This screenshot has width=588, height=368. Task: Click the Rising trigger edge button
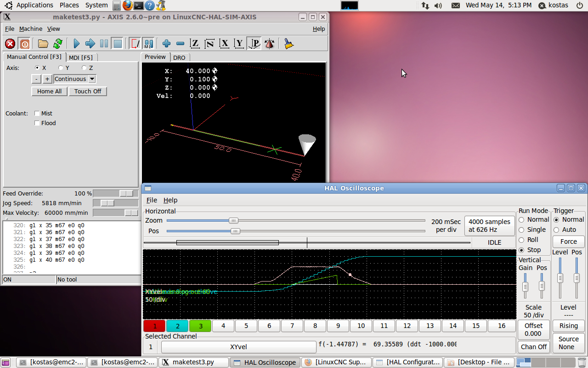[x=568, y=326]
